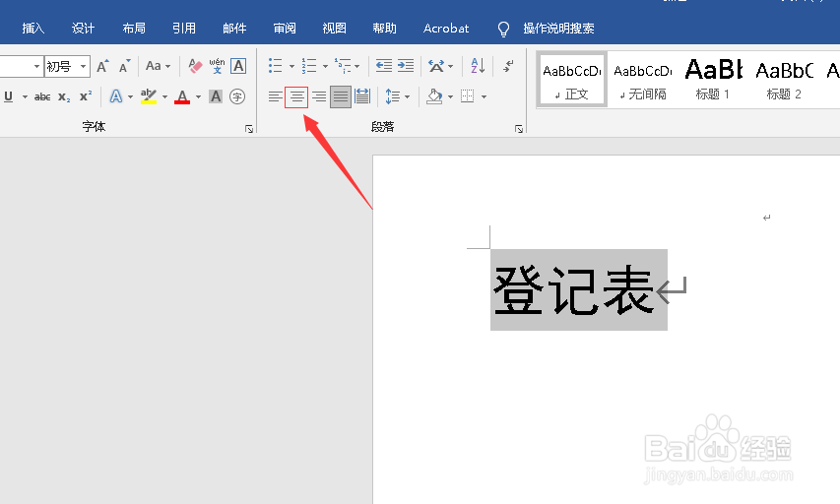Open the 设计 ribbon tab

83,29
